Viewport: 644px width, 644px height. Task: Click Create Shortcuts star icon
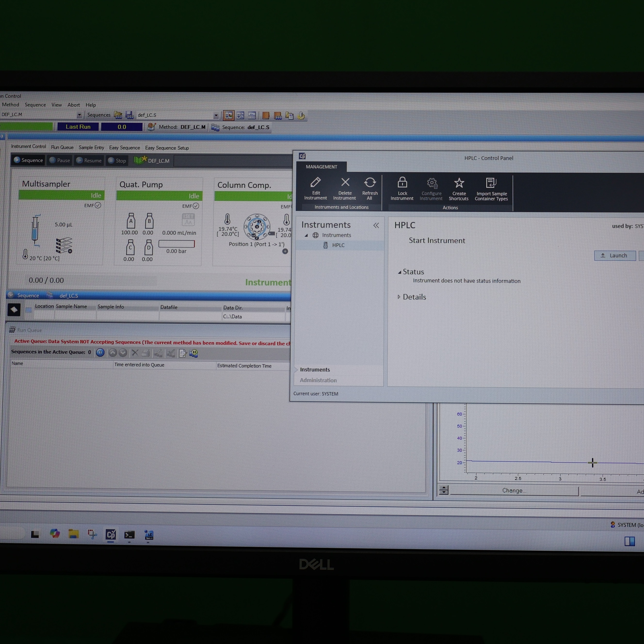click(459, 183)
